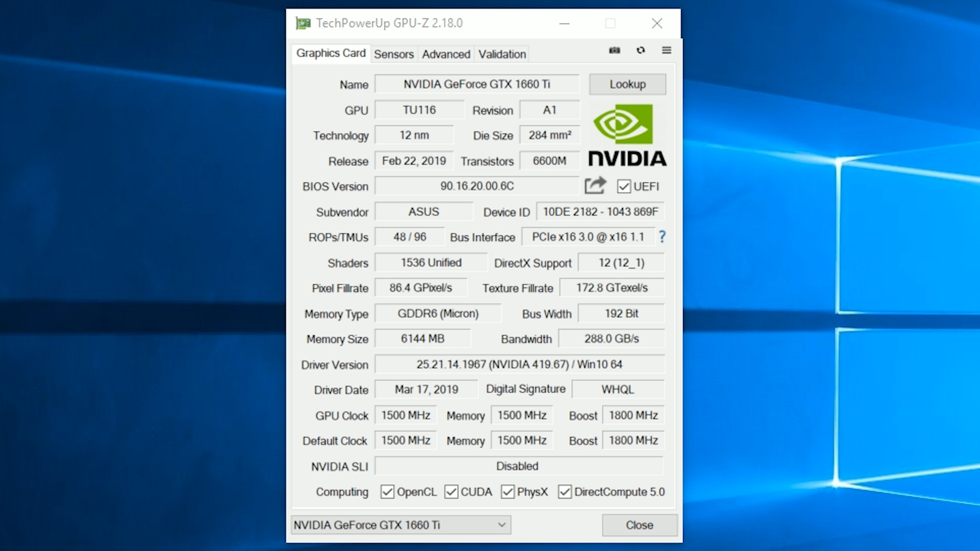
Task: Toggle the PhysX checkbox
Action: [508, 492]
